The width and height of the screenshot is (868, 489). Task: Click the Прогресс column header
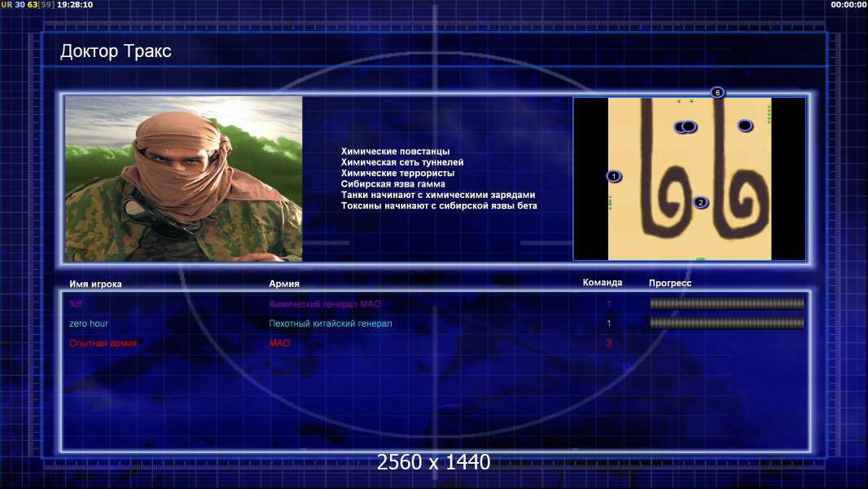pos(670,283)
